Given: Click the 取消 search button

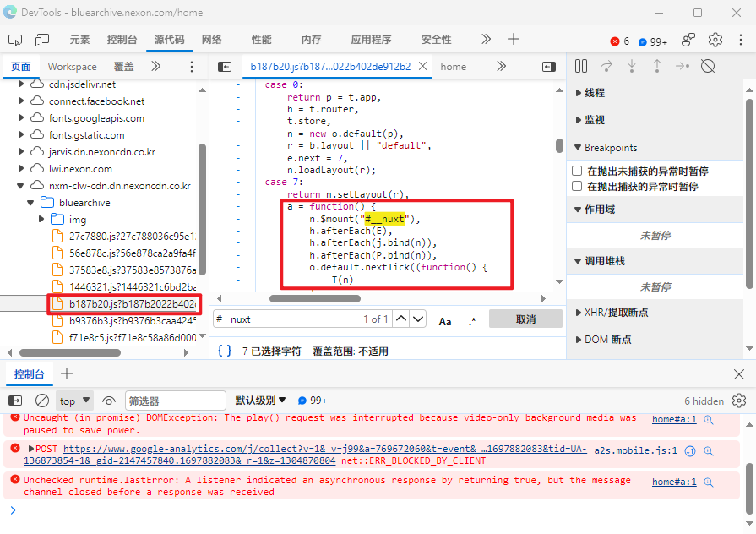Looking at the screenshot, I should (x=525, y=319).
